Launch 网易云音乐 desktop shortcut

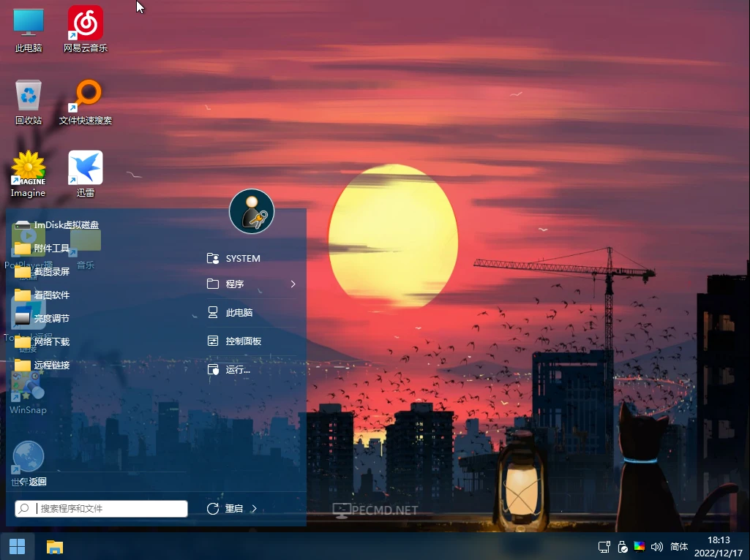click(85, 30)
